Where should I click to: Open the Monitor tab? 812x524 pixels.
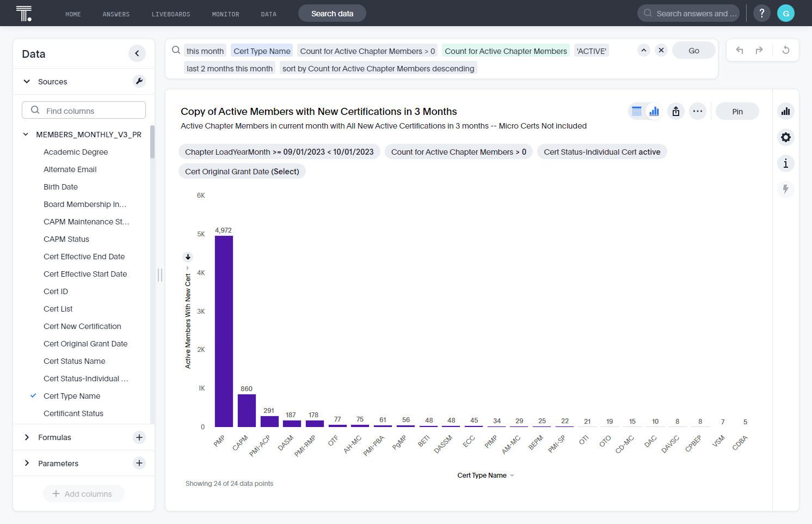[x=225, y=14]
